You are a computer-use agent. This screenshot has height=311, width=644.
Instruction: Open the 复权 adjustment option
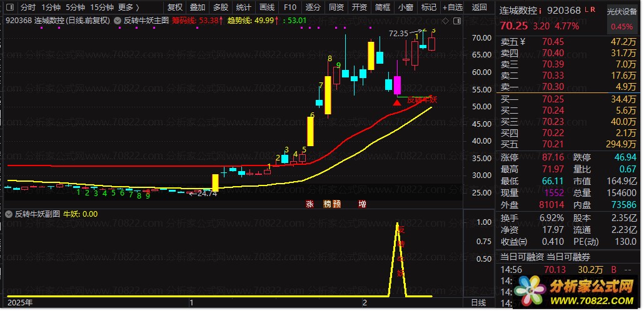pyautogui.click(x=175, y=7)
